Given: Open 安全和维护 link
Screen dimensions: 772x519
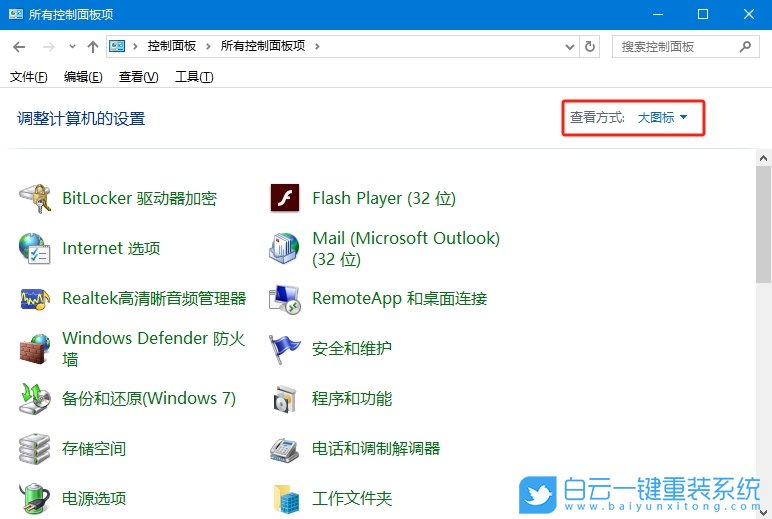Looking at the screenshot, I should [352, 349].
